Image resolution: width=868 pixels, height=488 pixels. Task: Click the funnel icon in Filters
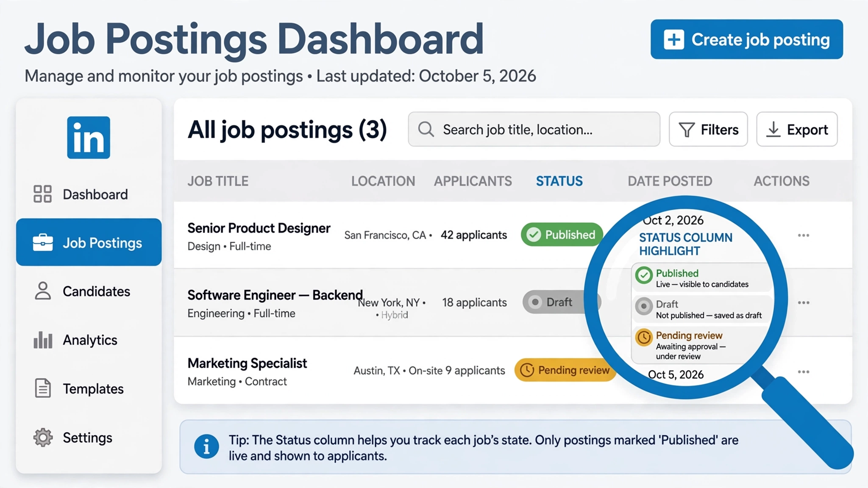[x=687, y=130]
